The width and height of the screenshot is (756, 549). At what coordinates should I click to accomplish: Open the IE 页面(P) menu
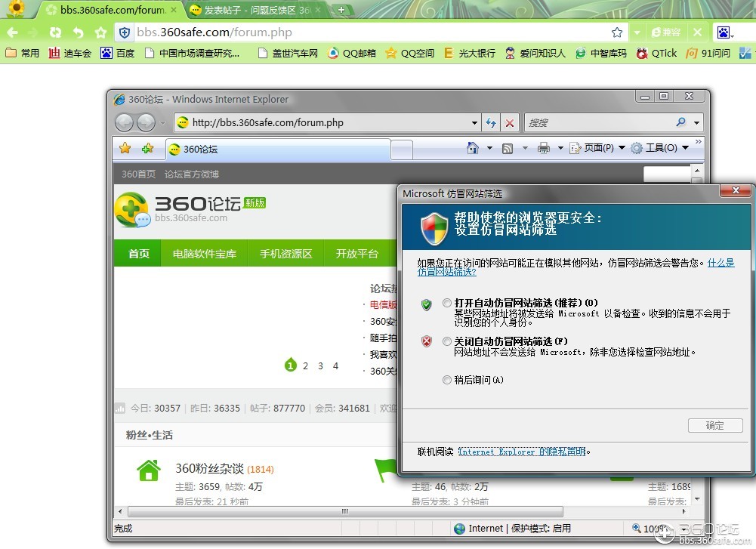pos(597,148)
